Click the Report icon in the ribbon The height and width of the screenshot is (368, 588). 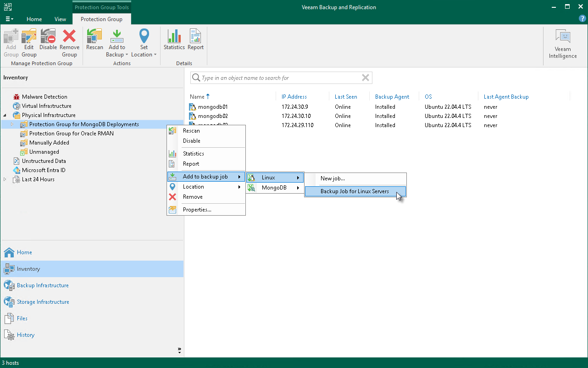(195, 40)
